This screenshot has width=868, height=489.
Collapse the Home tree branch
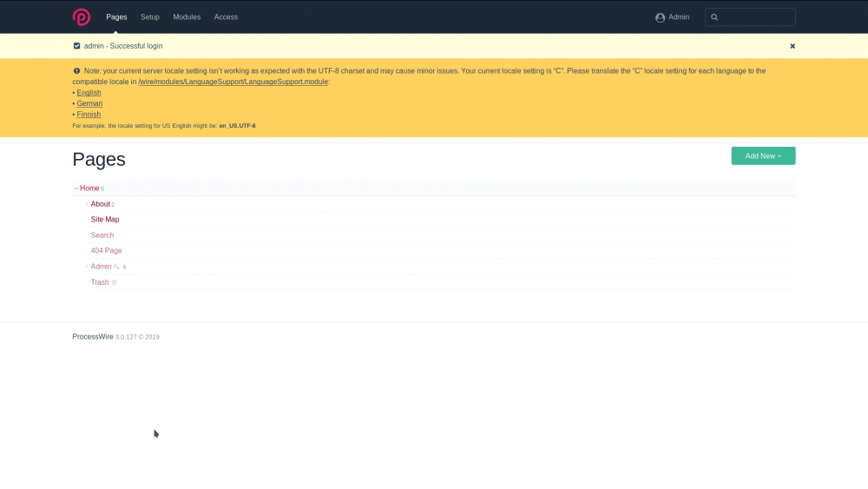(x=76, y=188)
